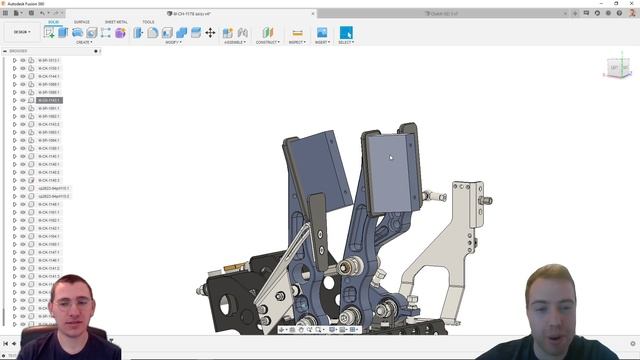Click the Construct plane icon
This screenshot has height=360, width=640.
click(x=268, y=33)
